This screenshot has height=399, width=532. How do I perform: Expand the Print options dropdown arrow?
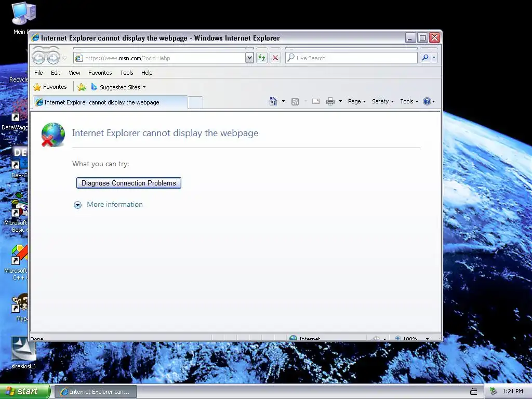340,101
